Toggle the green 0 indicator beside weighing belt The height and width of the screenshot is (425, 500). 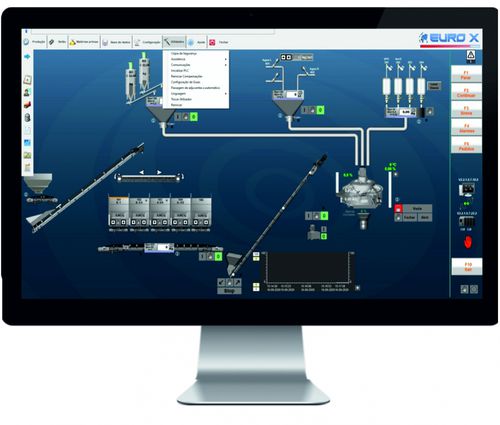pyautogui.click(x=218, y=256)
